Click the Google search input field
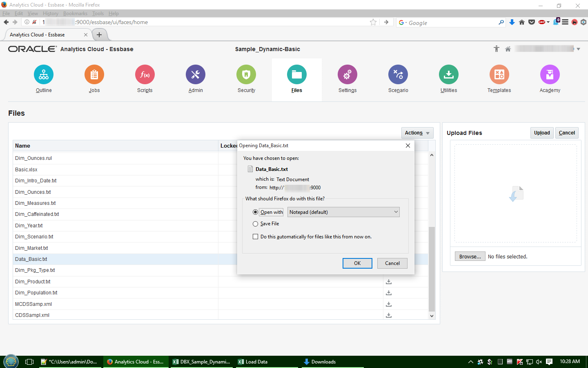 452,22
